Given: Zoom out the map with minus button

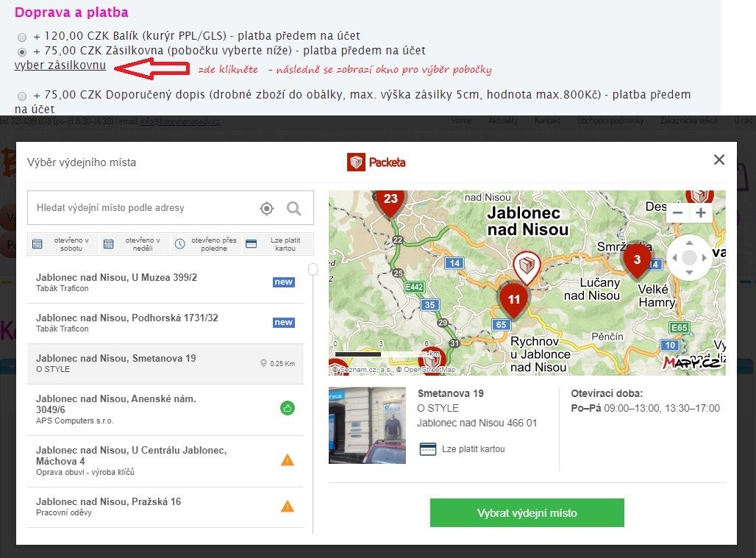Looking at the screenshot, I should tap(677, 212).
